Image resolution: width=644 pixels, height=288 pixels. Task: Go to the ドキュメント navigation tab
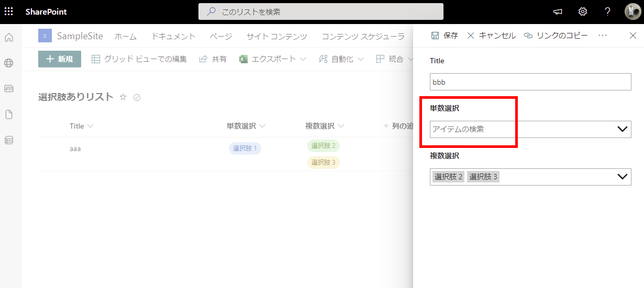(x=173, y=36)
